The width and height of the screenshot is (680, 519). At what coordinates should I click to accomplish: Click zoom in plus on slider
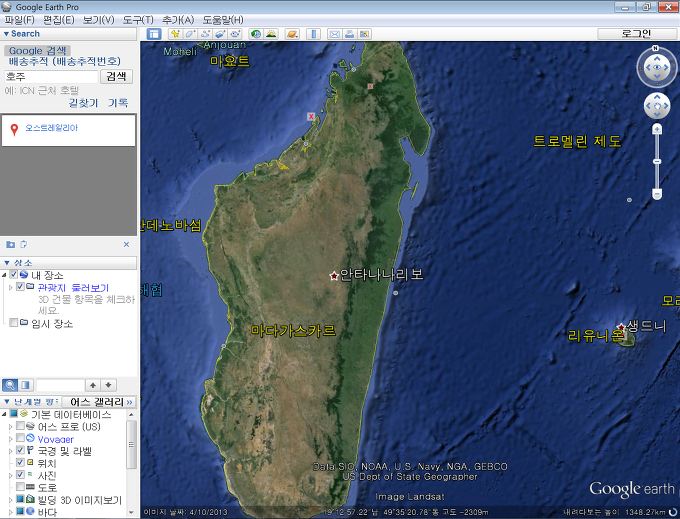[x=657, y=129]
